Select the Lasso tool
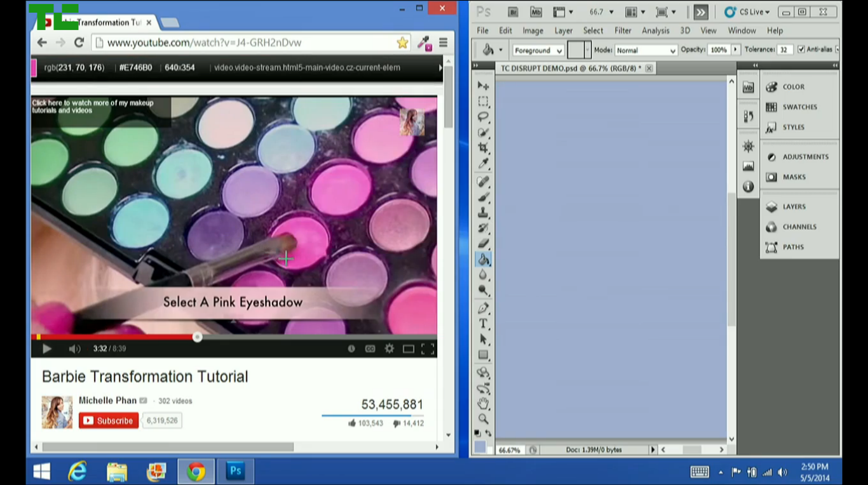The image size is (868, 485). click(484, 117)
